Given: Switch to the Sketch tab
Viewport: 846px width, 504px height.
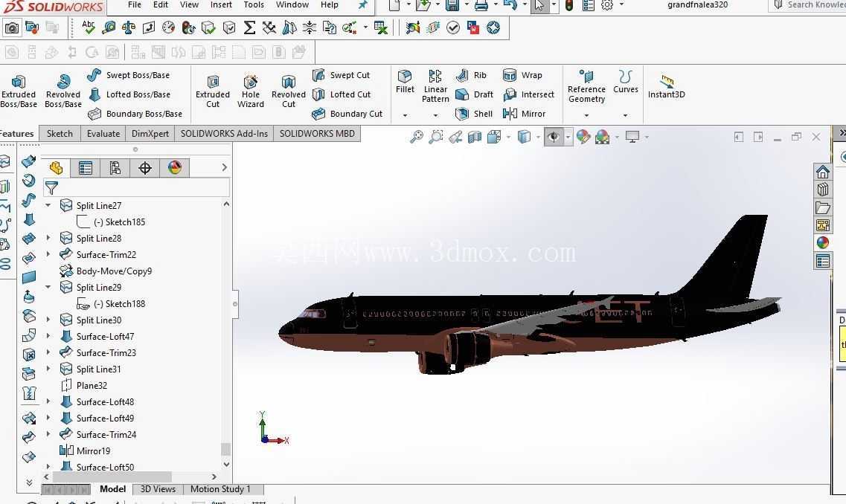Looking at the screenshot, I should coord(60,134).
